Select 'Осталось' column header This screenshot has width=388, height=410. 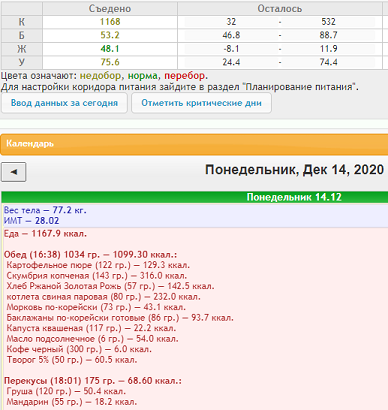point(280,9)
